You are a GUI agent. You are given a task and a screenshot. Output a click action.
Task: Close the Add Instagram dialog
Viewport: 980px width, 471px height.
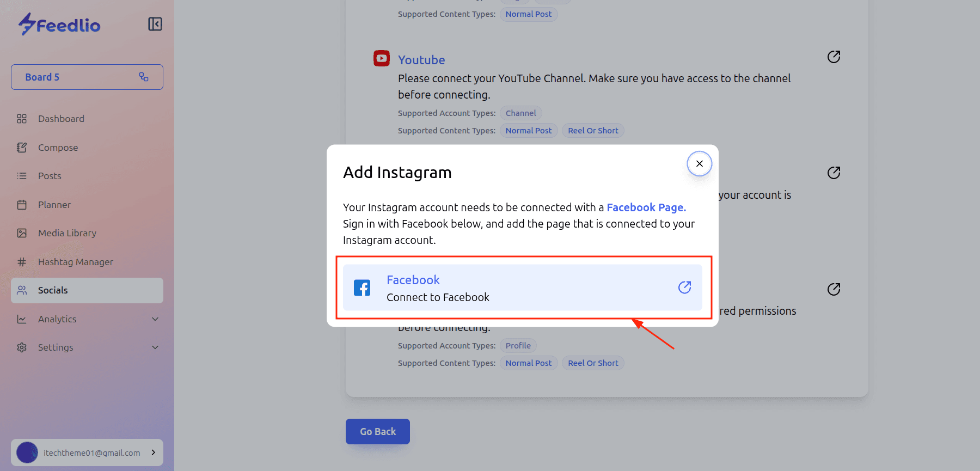click(x=700, y=164)
